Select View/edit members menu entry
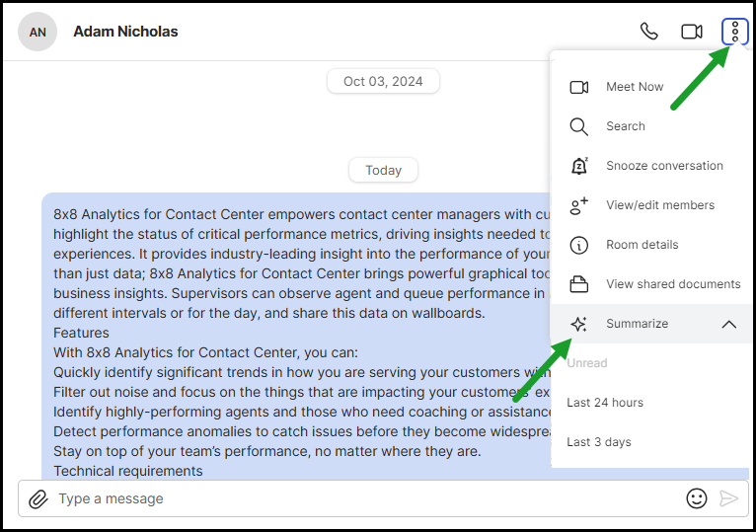 651,205
